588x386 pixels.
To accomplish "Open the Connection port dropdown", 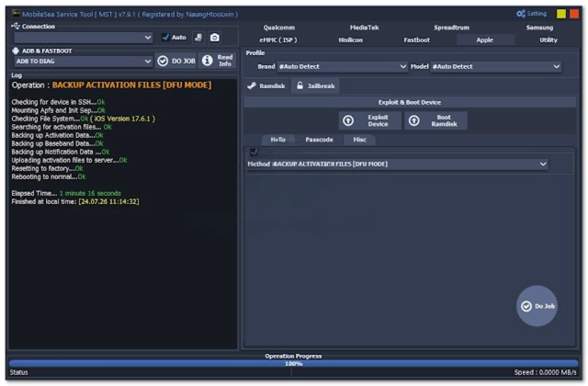I will point(84,38).
